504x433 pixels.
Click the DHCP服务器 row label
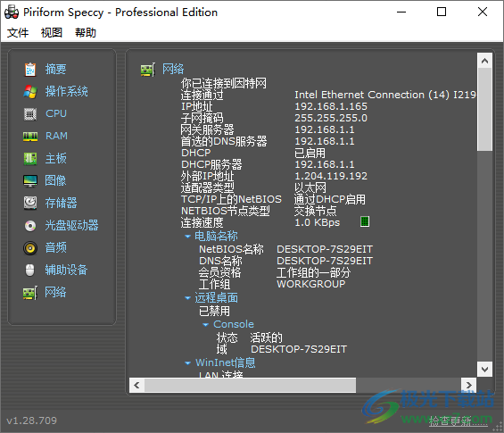coord(211,164)
